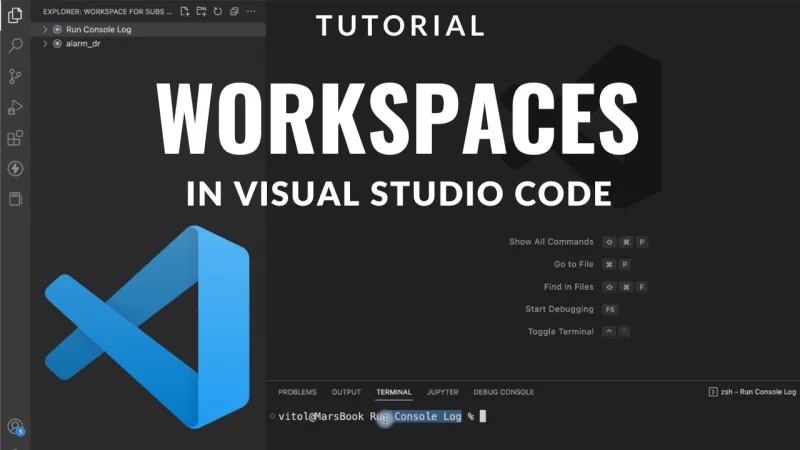Select the Run Console Log folder
The image size is (800, 450).
pos(148,30)
